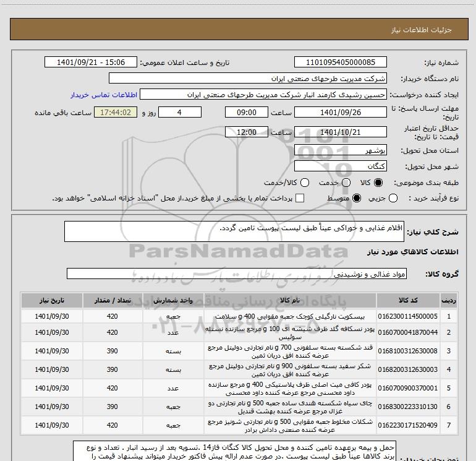Click unit جعبه in row 6
The width and height of the screenshot is (476, 461).
point(173,407)
